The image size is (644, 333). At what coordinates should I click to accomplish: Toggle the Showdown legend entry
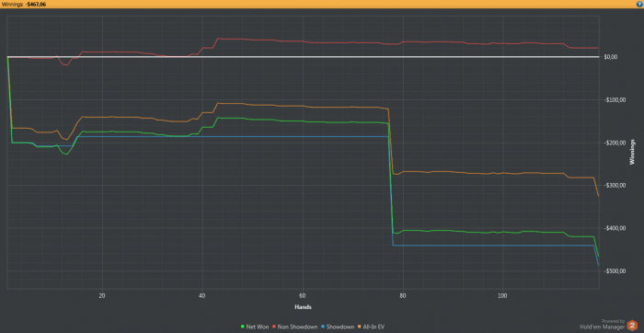pyautogui.click(x=338, y=327)
